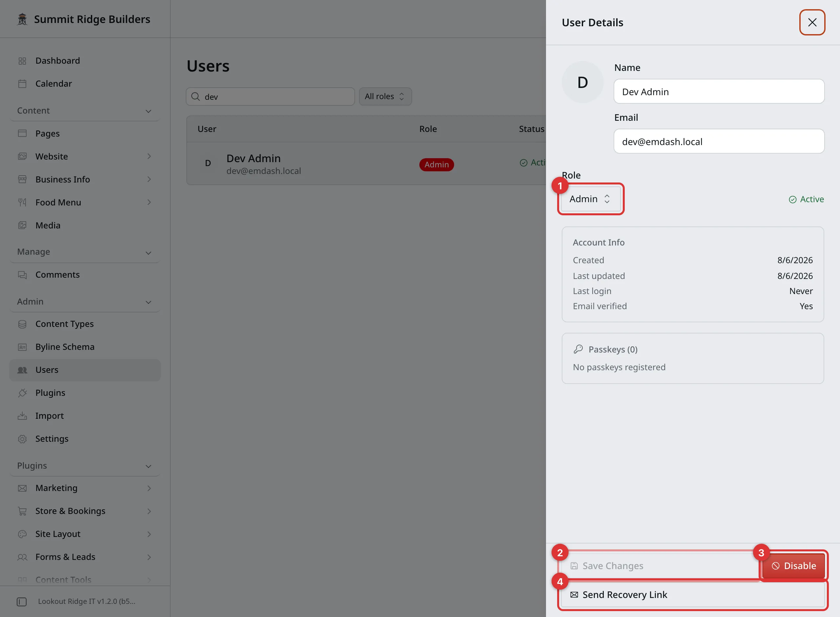Open Users in the sidebar
840x617 pixels.
(x=85, y=370)
